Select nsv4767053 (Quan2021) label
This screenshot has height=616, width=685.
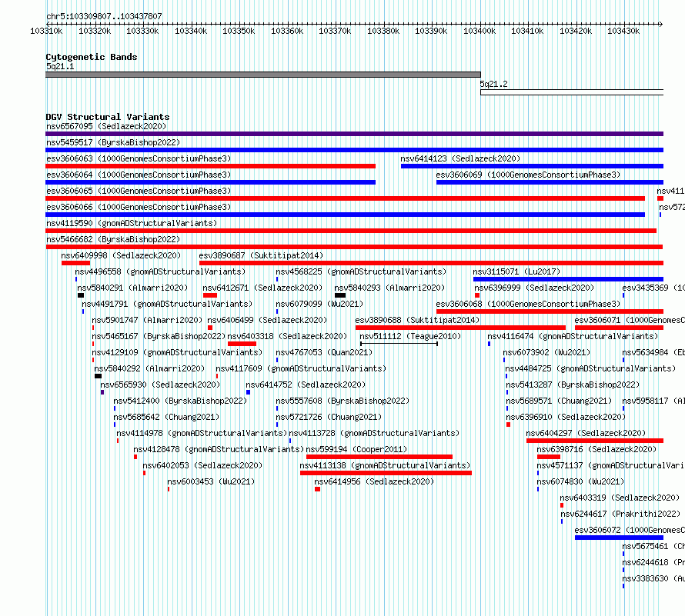point(324,352)
